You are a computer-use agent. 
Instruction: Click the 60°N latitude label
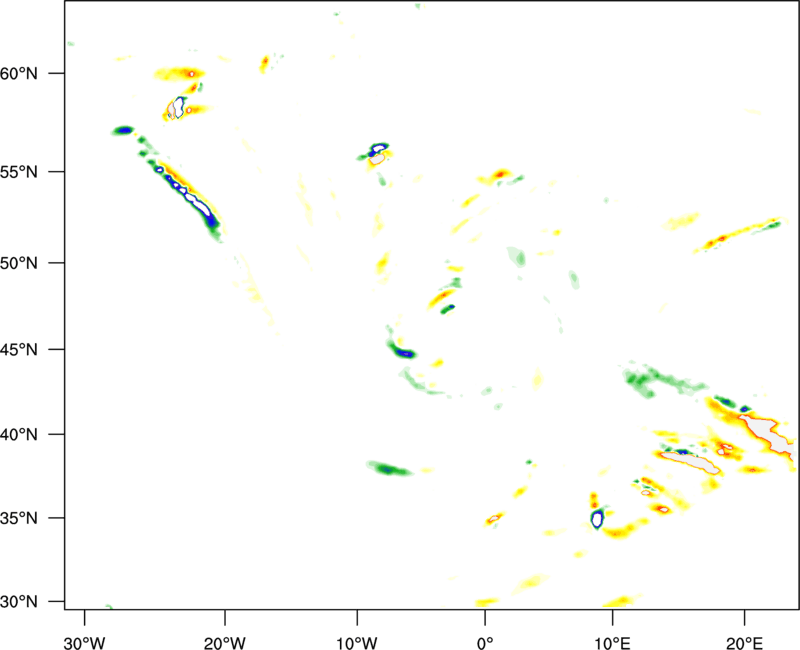click(19, 73)
